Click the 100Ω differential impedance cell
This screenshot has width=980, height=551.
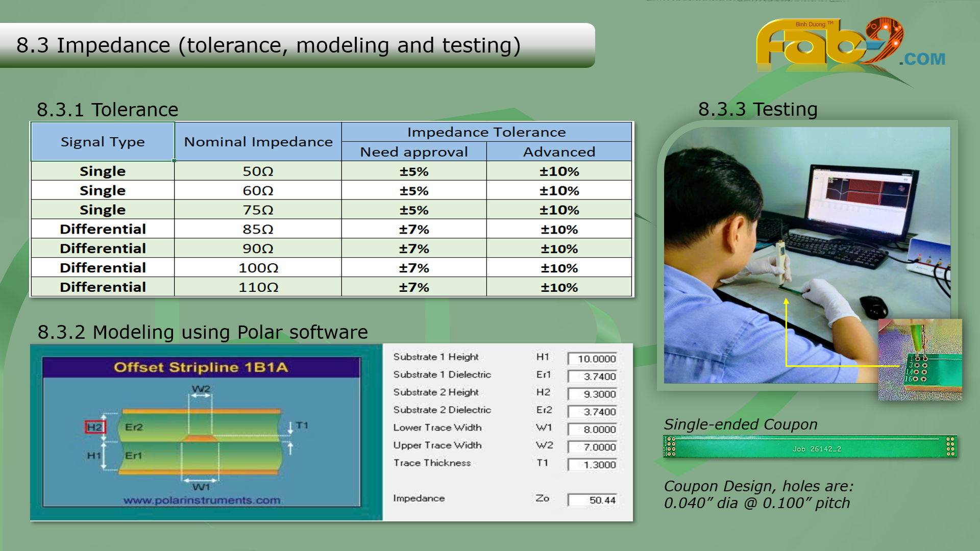point(258,268)
